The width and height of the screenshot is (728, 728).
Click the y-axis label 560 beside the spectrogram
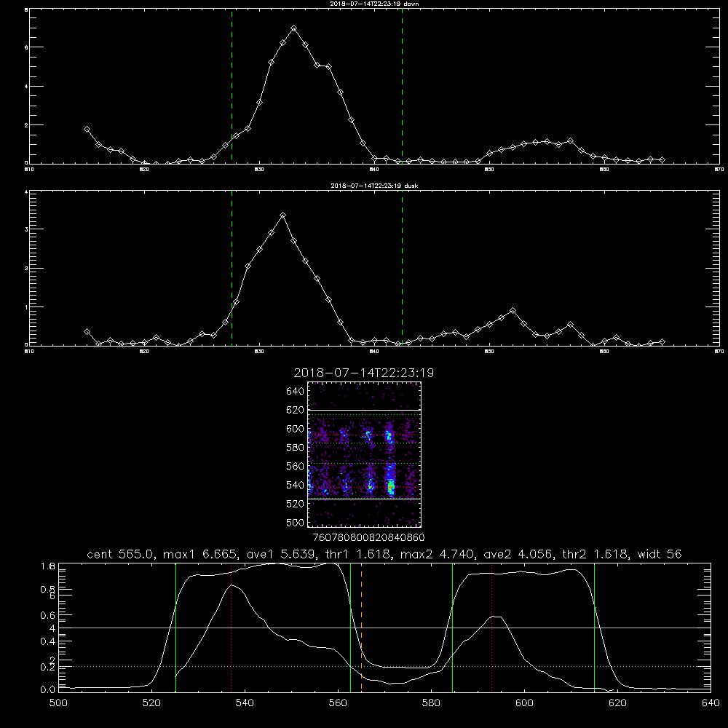coord(296,466)
